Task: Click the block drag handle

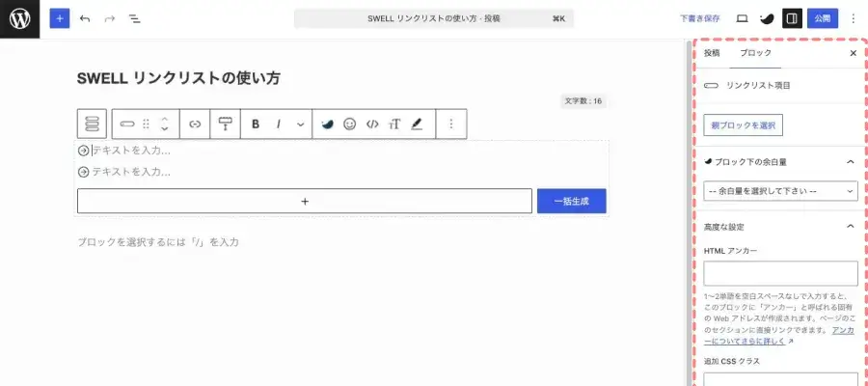Action: point(147,124)
